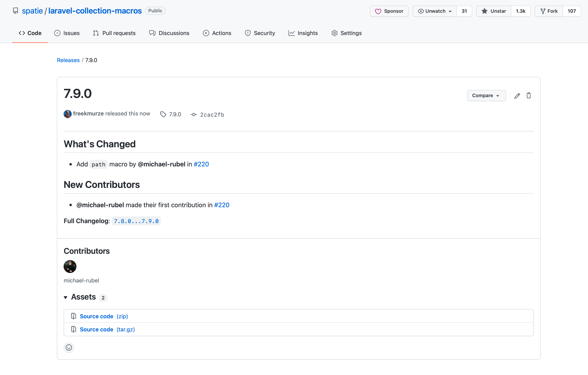Click freekmurze's avatar
The image size is (588, 375).
coord(67,114)
